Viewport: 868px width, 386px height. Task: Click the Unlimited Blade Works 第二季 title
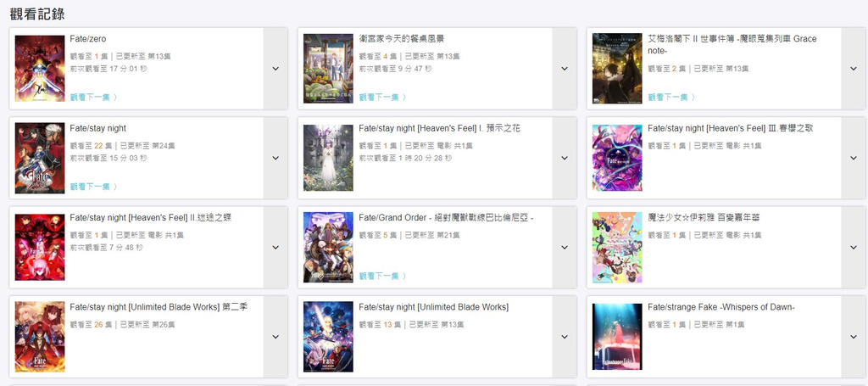159,307
